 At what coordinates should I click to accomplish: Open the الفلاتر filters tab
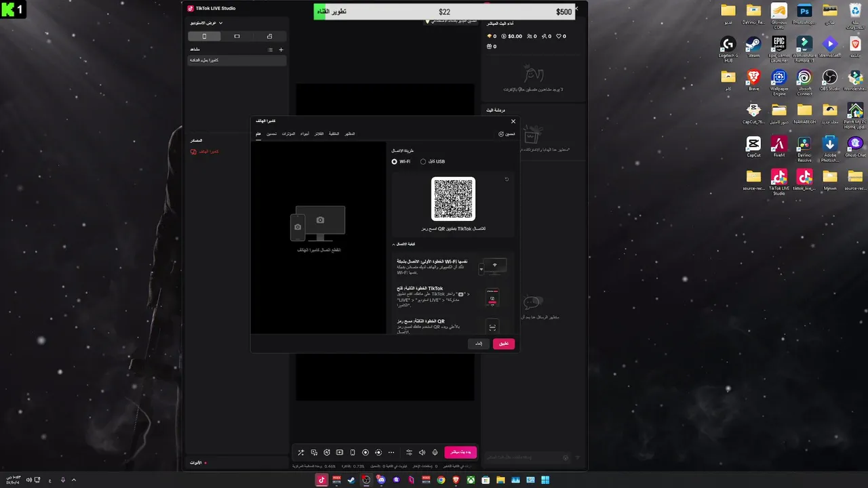[x=319, y=134]
